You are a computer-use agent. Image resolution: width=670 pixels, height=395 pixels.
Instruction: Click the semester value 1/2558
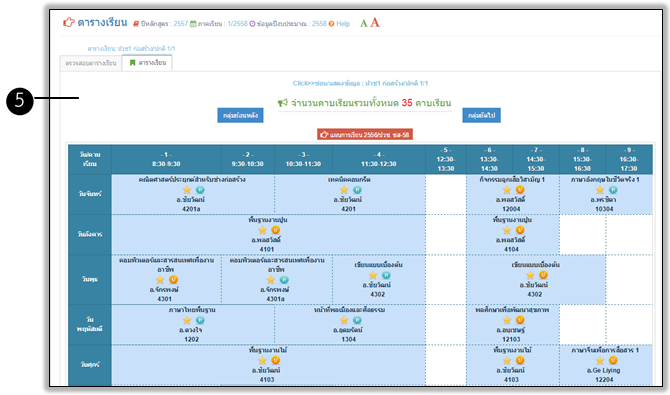click(x=238, y=24)
